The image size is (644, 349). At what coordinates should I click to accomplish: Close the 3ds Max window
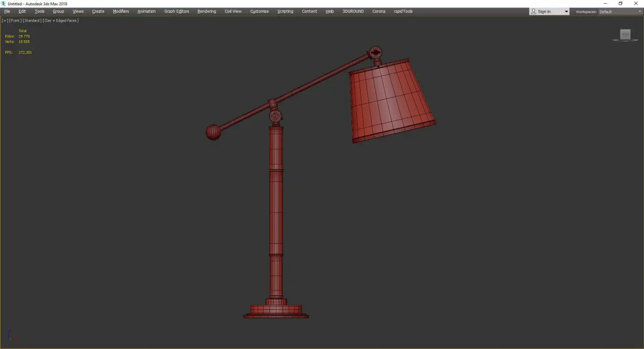635,3
